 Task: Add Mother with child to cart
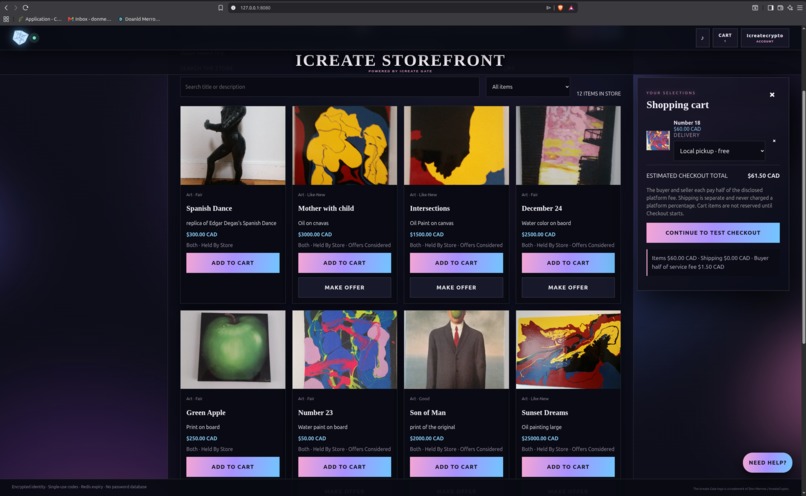pyautogui.click(x=344, y=263)
